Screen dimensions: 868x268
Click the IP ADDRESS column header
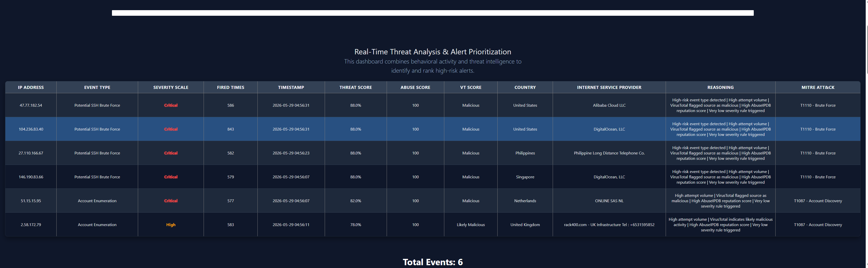(x=31, y=87)
